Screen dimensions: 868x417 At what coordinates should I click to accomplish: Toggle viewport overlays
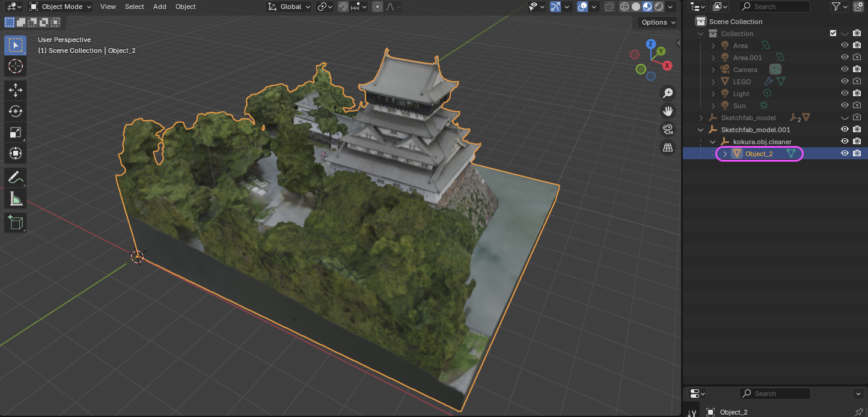tap(582, 7)
